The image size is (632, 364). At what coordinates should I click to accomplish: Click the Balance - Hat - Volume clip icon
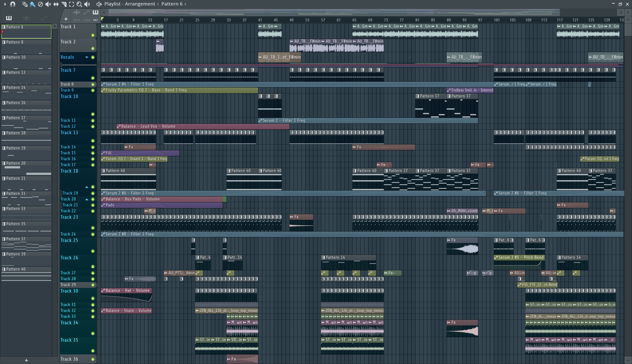(x=103, y=291)
